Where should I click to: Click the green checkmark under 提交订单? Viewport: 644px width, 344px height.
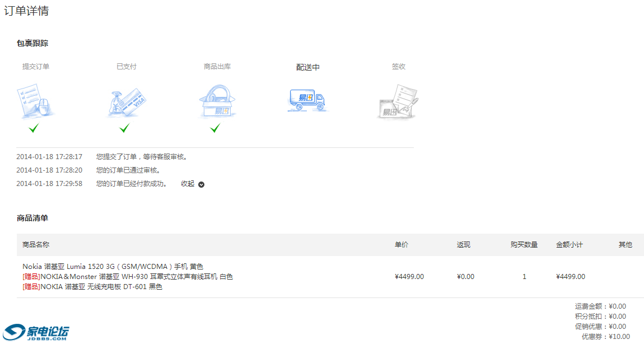click(x=34, y=128)
